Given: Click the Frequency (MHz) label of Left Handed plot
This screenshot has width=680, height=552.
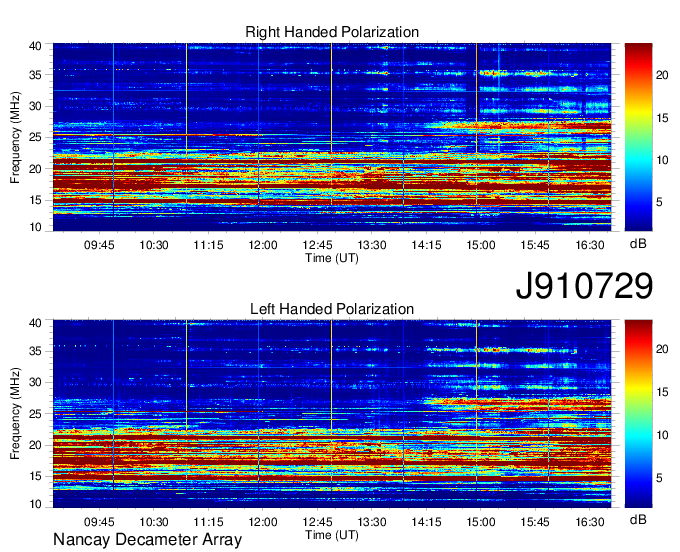Looking at the screenshot, I should click(15, 414).
